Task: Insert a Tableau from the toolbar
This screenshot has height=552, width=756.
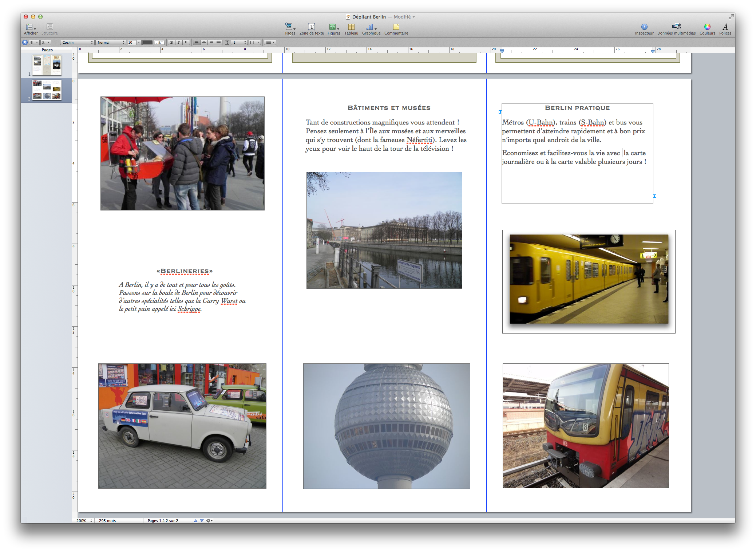Action: coord(351,27)
